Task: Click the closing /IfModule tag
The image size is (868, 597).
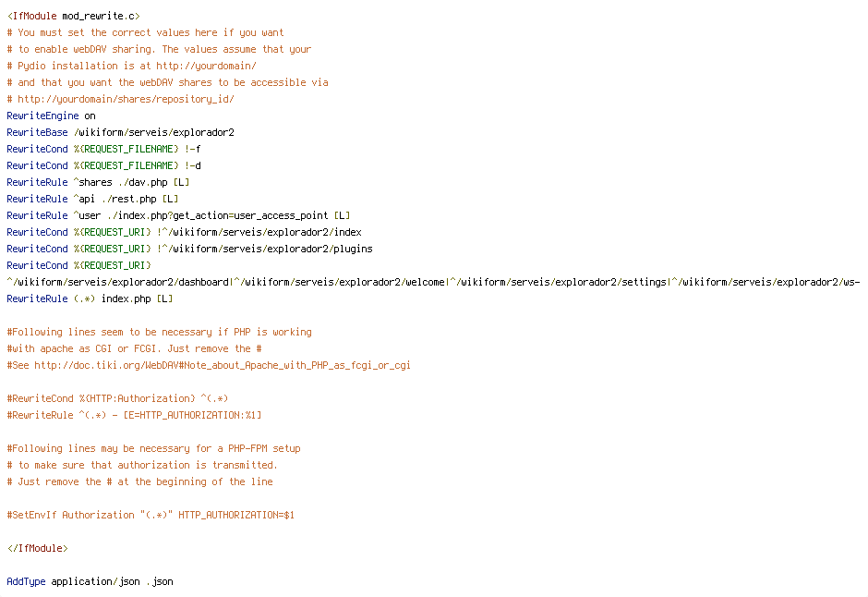Action: point(37,548)
